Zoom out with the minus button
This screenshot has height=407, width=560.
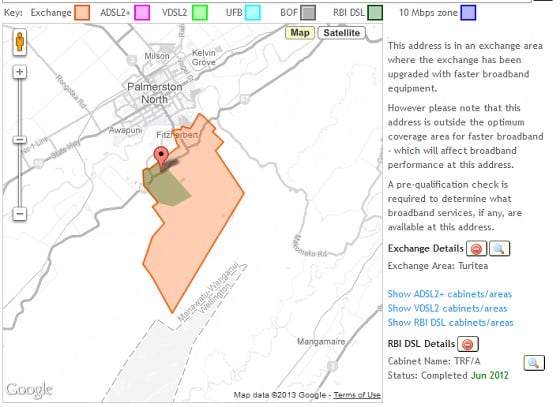[x=20, y=214]
